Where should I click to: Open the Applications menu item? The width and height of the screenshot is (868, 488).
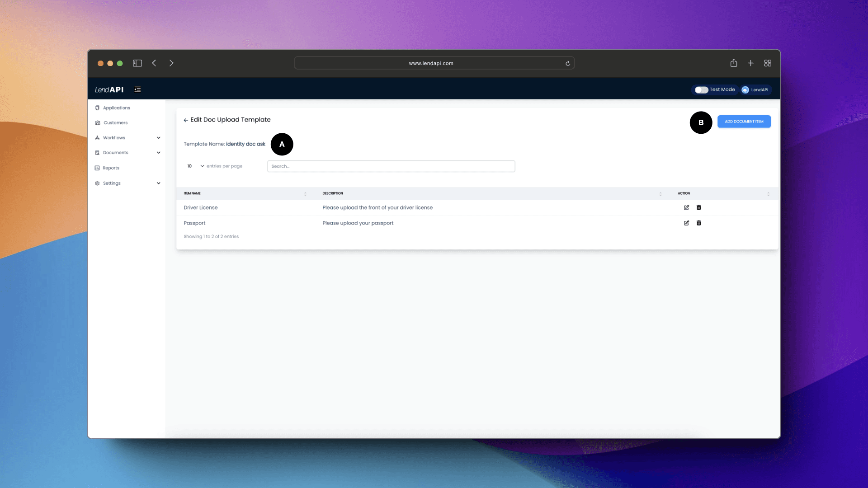[116, 108]
